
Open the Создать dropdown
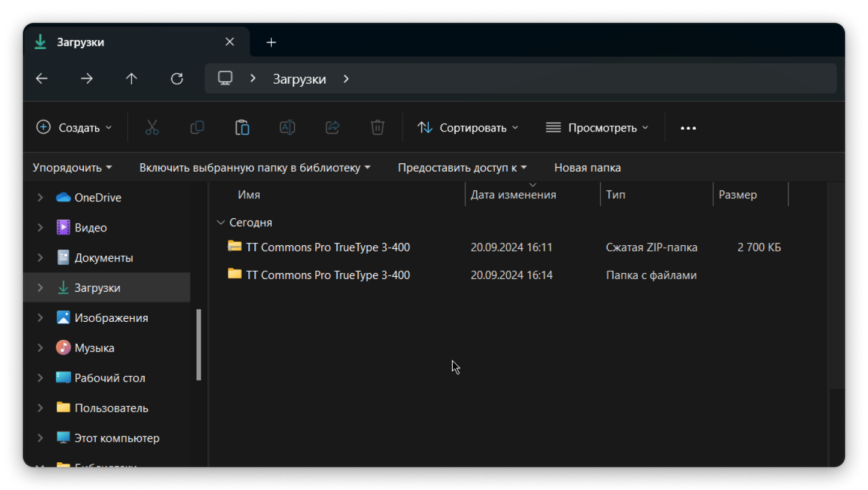74,128
